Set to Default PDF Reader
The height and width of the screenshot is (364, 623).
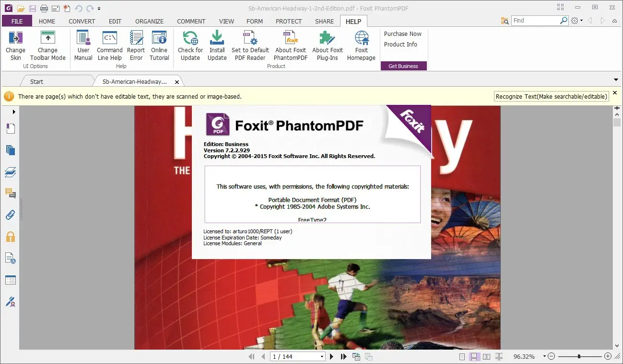pos(250,46)
